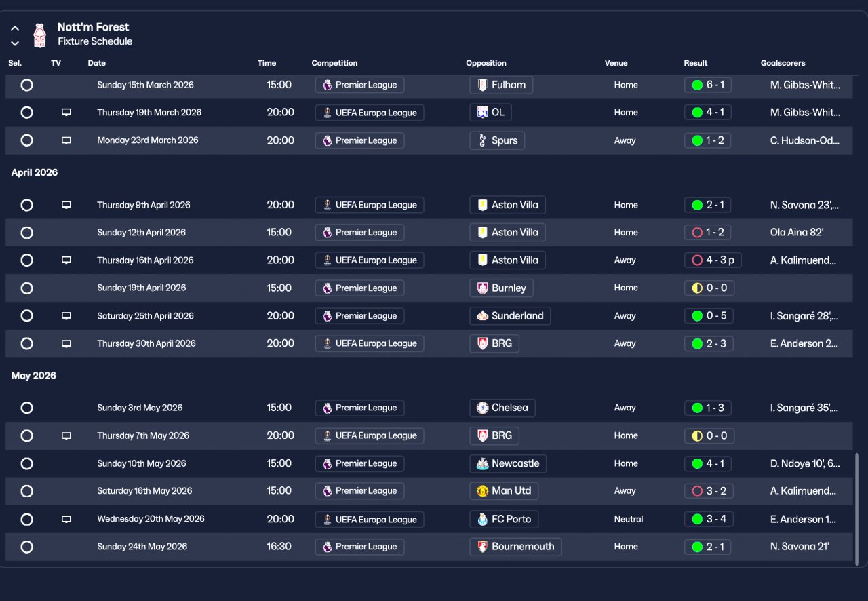
Task: Open the 3 - 4 result versus FC Porto
Action: (709, 520)
